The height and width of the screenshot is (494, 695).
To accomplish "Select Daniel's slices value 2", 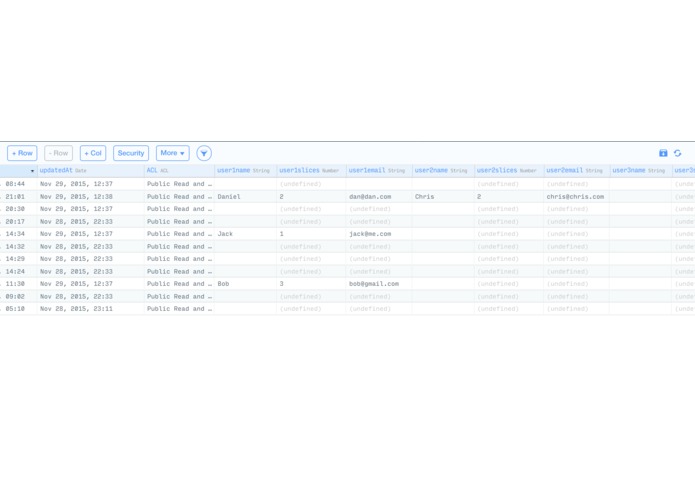I will [x=312, y=197].
